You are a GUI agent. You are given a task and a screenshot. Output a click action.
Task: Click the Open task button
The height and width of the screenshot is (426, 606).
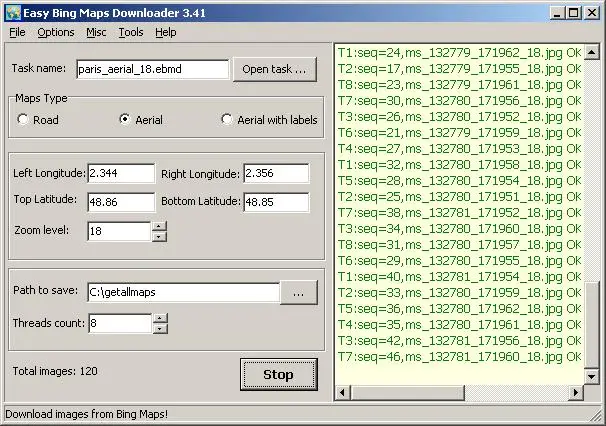tap(275, 69)
